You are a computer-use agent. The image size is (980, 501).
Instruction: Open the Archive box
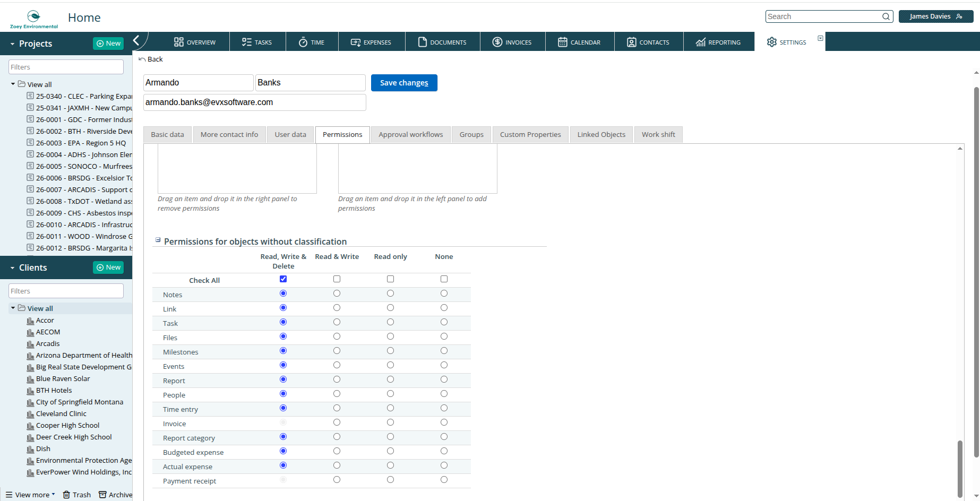[x=116, y=495]
